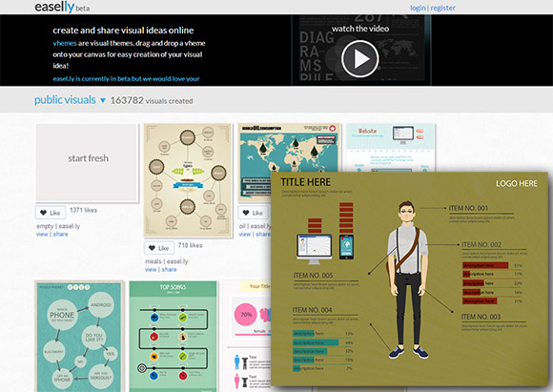Image resolution: width=553 pixels, height=392 pixels.
Task: Like the oil consumption visual
Action: [x=254, y=213]
